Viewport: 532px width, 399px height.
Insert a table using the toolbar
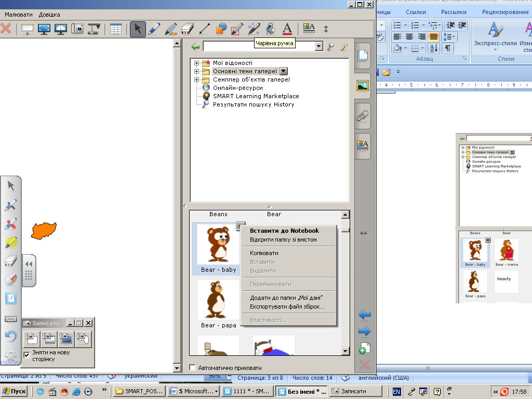pos(115,29)
